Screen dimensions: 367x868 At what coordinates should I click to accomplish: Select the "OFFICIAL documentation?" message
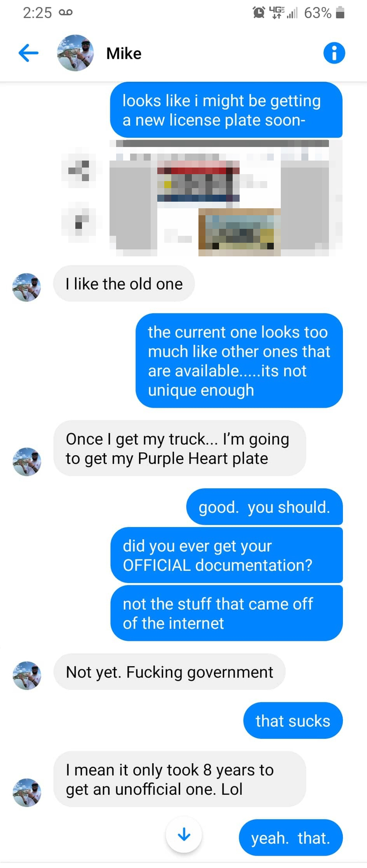point(226,555)
